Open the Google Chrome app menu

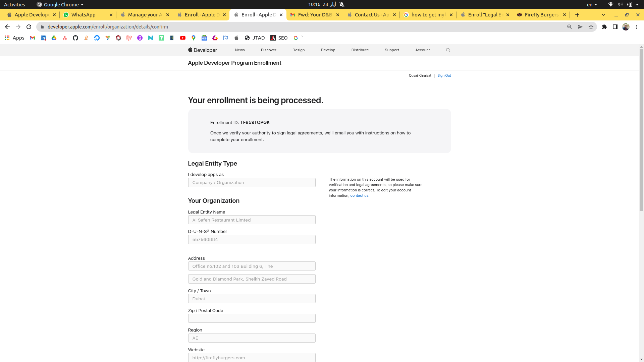[60, 4]
